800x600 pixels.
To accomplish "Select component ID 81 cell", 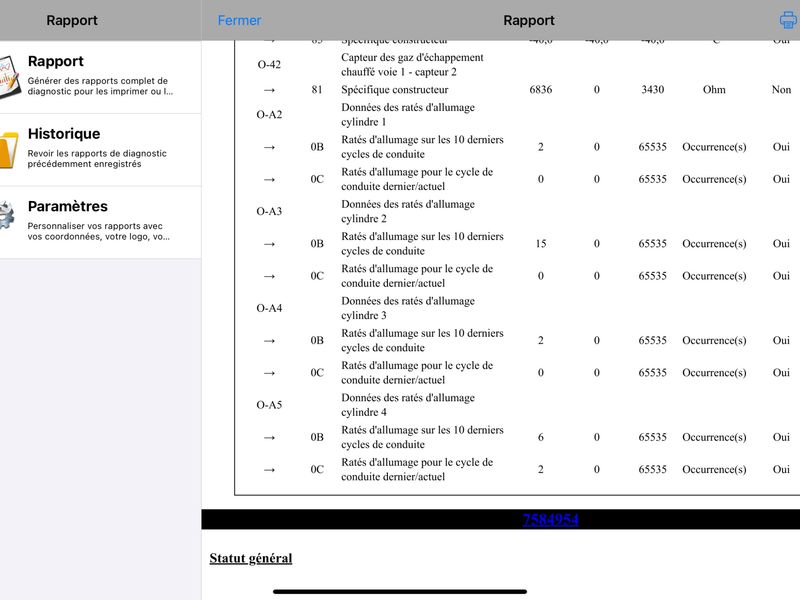I will tap(317, 89).
